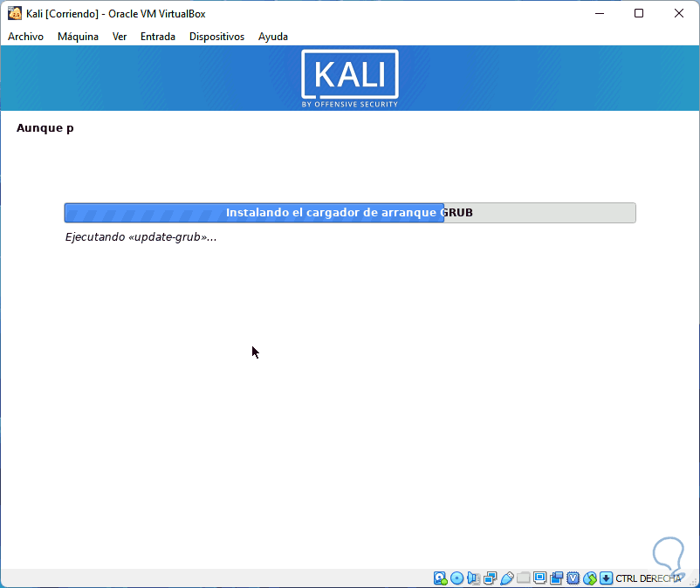The height and width of the screenshot is (588, 700).
Task: Open the Dispositivos menu
Action: coord(216,37)
